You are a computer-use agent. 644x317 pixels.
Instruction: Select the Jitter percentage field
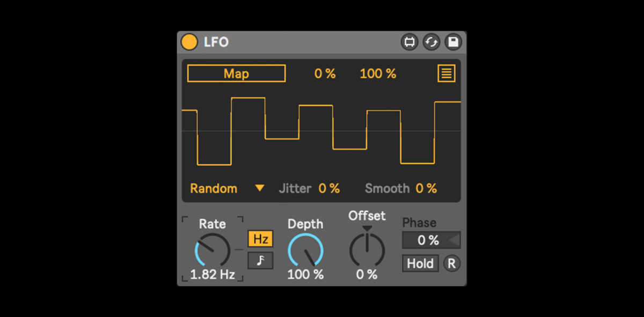click(329, 188)
